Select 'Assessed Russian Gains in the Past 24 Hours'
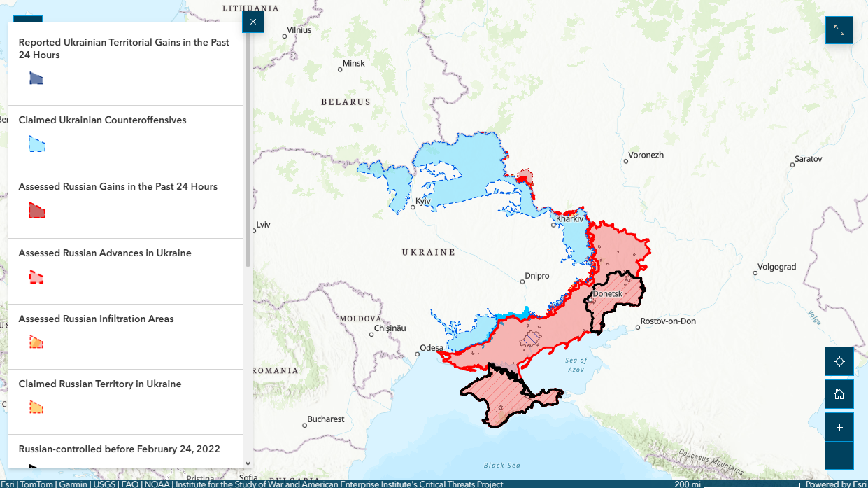868x488 pixels. click(118, 186)
